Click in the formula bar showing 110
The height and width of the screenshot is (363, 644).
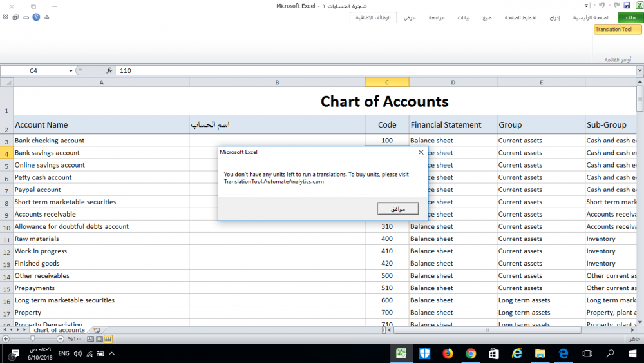click(x=376, y=71)
